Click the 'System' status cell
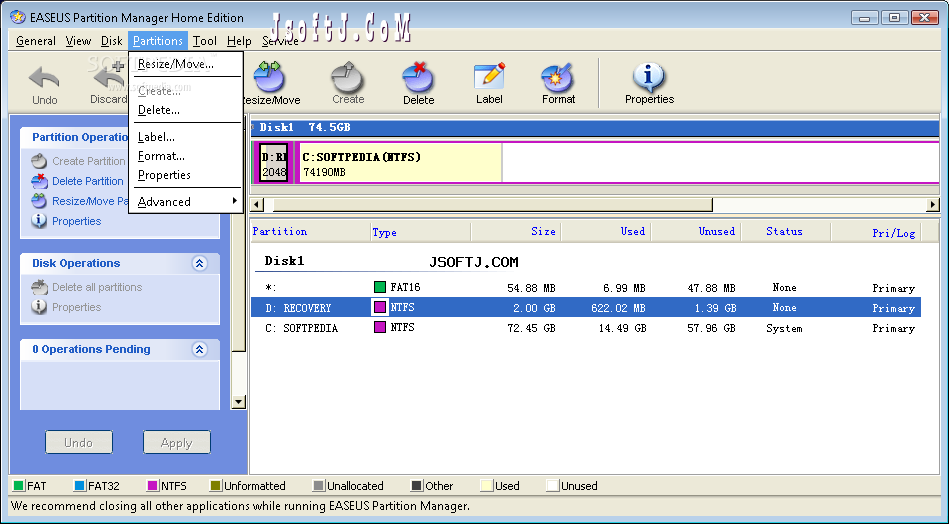The width and height of the screenshot is (949, 524). coord(784,328)
